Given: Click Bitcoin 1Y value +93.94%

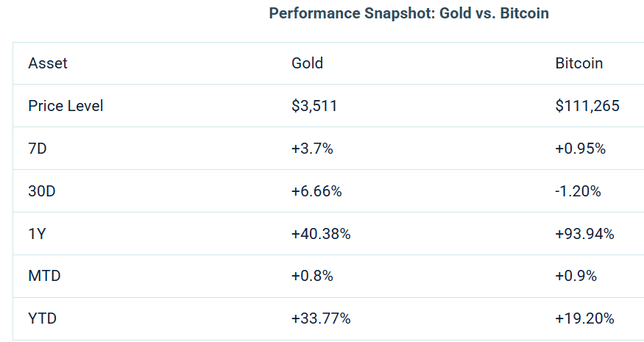Looking at the screenshot, I should click(x=584, y=234).
